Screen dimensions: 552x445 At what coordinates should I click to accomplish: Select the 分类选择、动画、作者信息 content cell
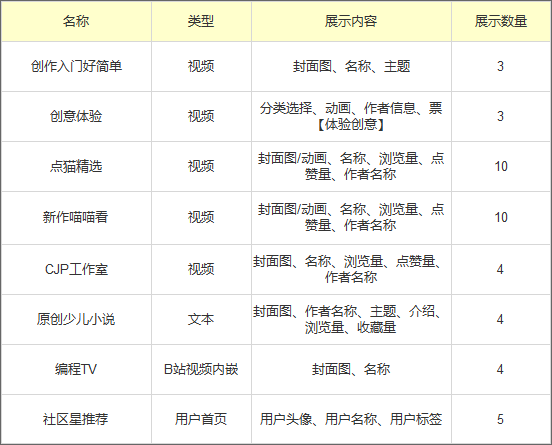point(351,117)
